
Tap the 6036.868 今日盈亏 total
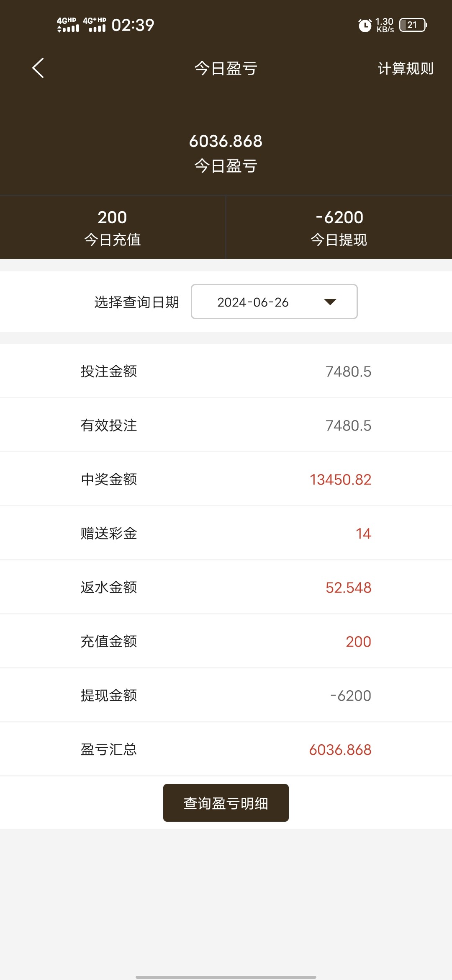coord(226,152)
